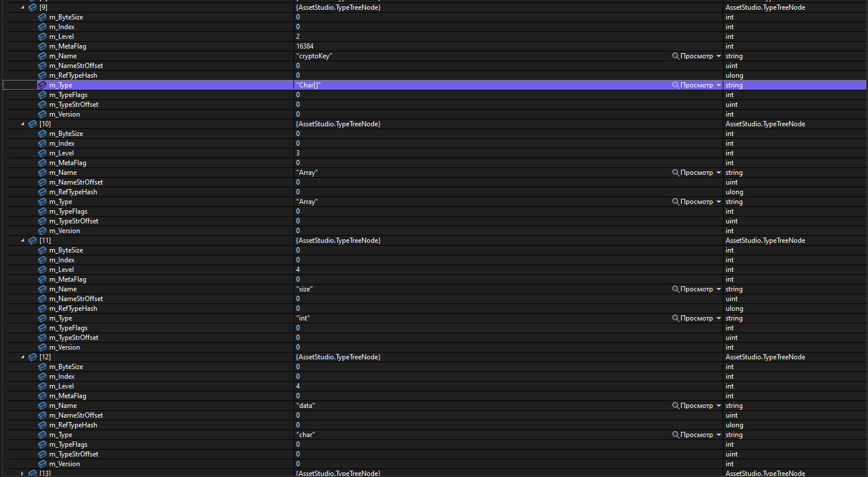This screenshot has height=477, width=868.
Task: Click the field icon of m_RefTypeHash in node [10]
Action: click(42, 192)
